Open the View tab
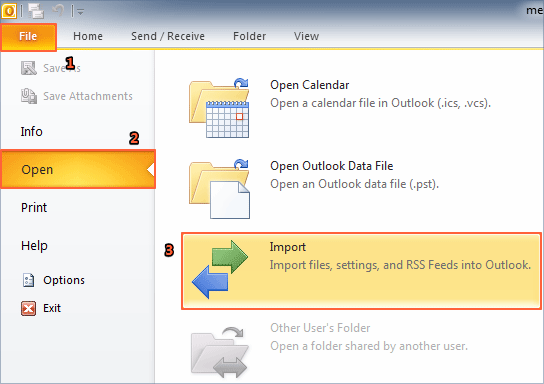Screen dimensions: 544x384 [306, 36]
